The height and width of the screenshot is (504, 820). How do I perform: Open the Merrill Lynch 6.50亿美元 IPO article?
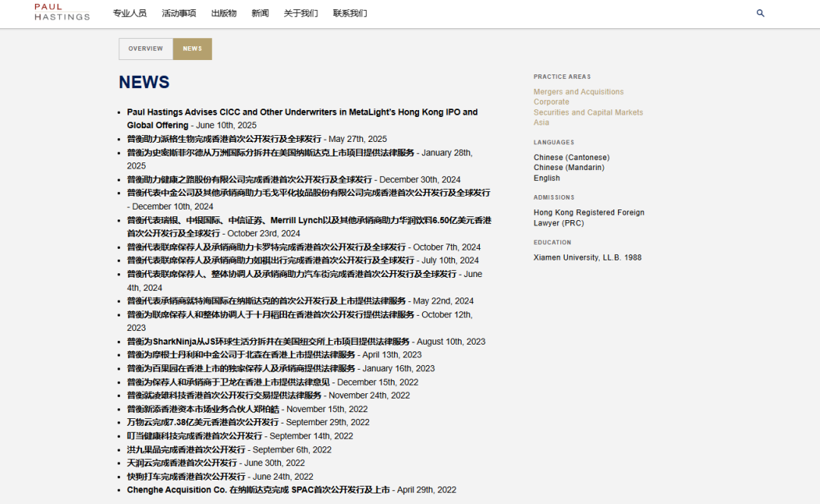point(309,227)
